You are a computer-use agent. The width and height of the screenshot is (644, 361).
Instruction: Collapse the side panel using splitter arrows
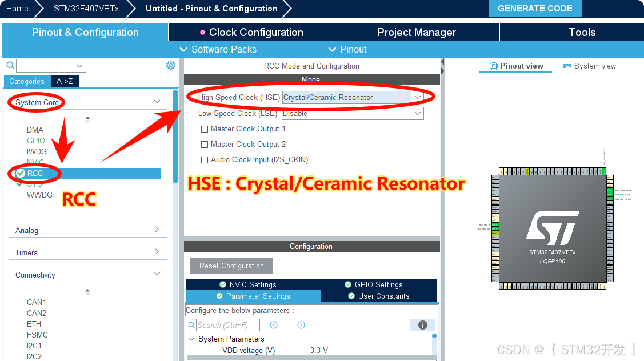pos(442,66)
